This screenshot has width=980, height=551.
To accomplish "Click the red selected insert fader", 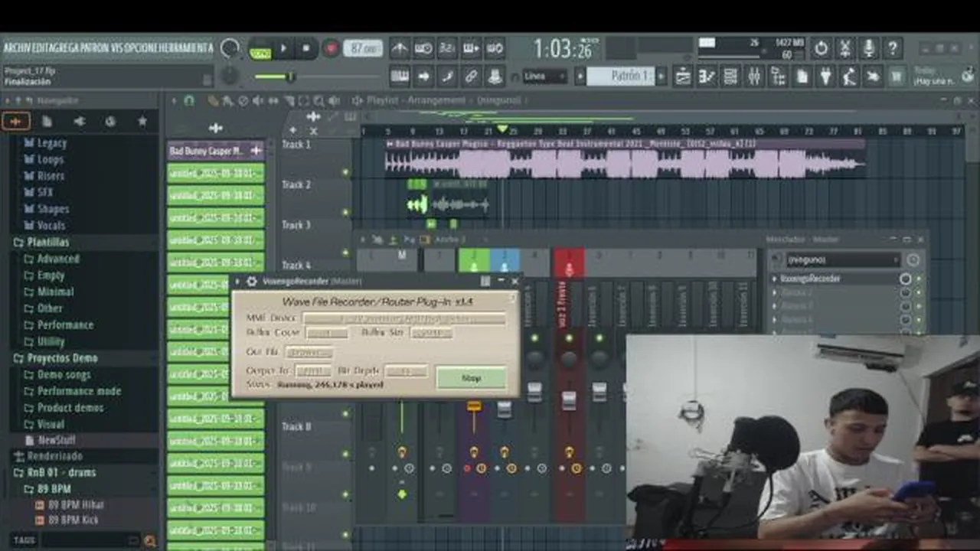I will tap(569, 399).
